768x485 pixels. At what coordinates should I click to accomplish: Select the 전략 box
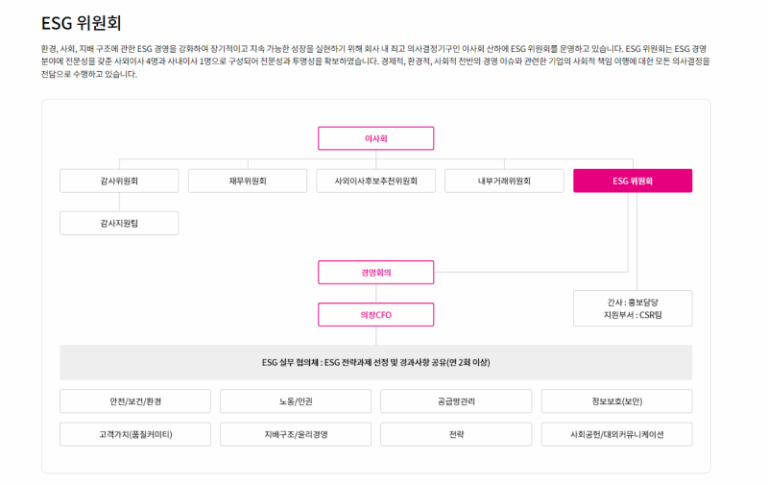click(x=456, y=435)
